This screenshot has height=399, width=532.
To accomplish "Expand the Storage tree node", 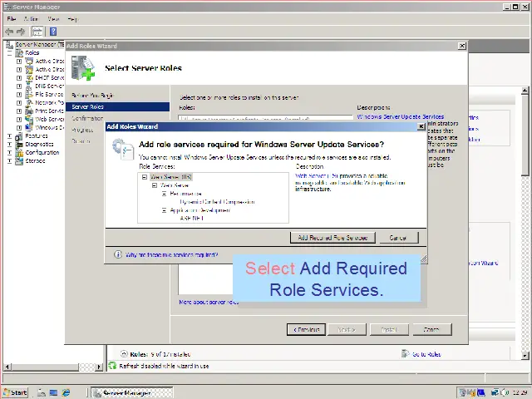I will coord(9,160).
